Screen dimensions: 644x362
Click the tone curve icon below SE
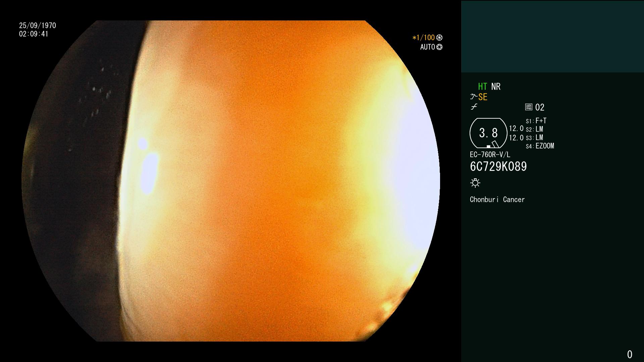[x=474, y=107]
